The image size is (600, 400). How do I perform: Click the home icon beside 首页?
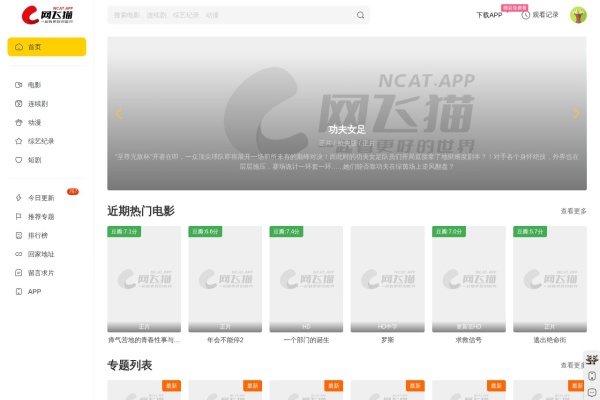[x=19, y=47]
